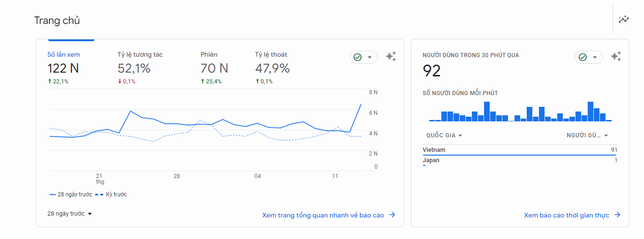
Task: Open the 'Người dù...' metric dropdown
Action: [587, 135]
